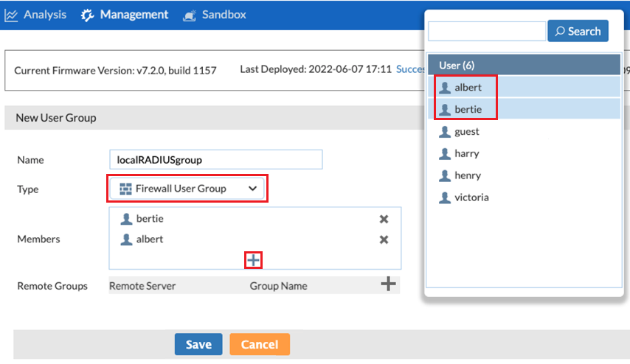Click the Management gear icon
This screenshot has height=364, width=630.
pyautogui.click(x=88, y=15)
